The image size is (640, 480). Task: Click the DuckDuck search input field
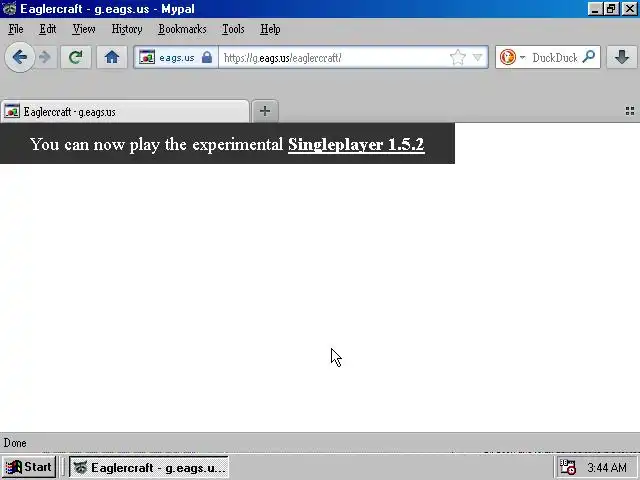pos(555,58)
